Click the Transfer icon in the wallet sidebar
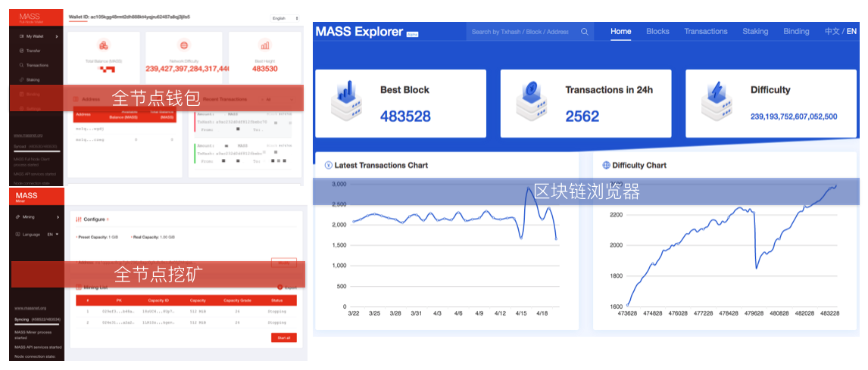 (x=22, y=51)
